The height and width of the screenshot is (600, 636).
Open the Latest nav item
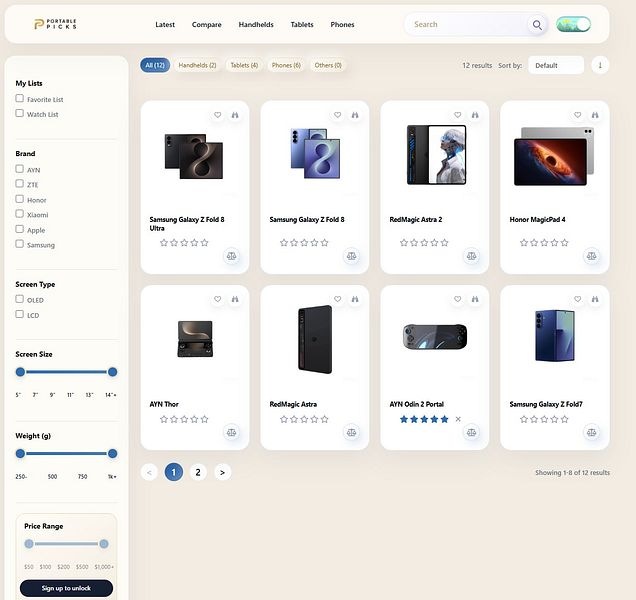click(165, 25)
